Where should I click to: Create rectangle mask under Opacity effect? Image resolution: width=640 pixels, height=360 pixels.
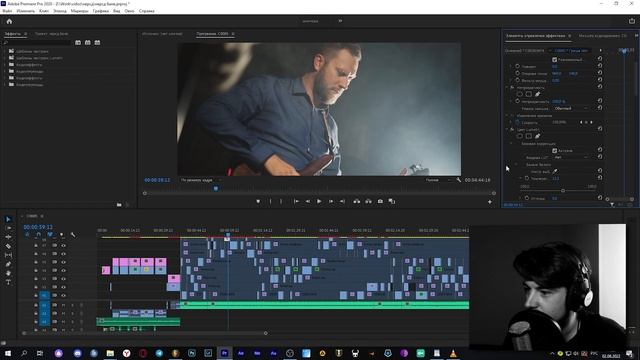click(529, 94)
